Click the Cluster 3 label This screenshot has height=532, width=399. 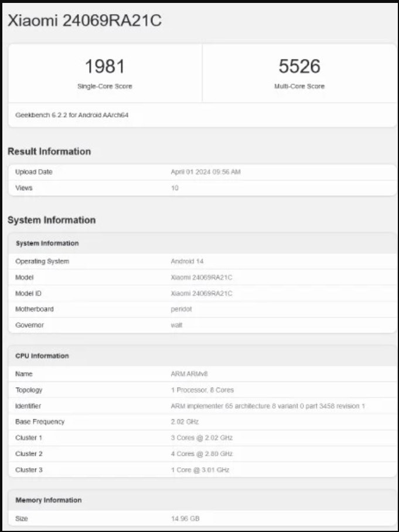[29, 470]
